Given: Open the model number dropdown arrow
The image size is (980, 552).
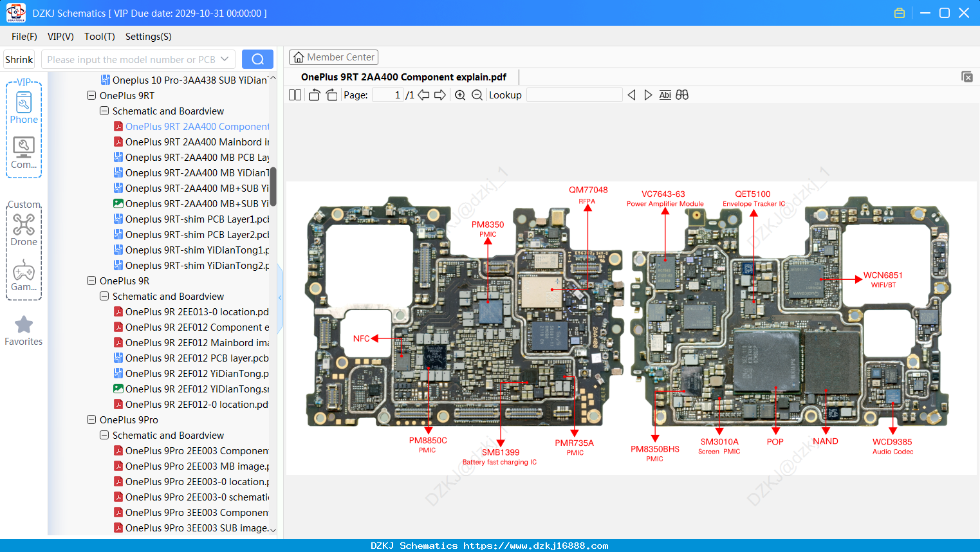Looking at the screenshot, I should click(x=225, y=59).
